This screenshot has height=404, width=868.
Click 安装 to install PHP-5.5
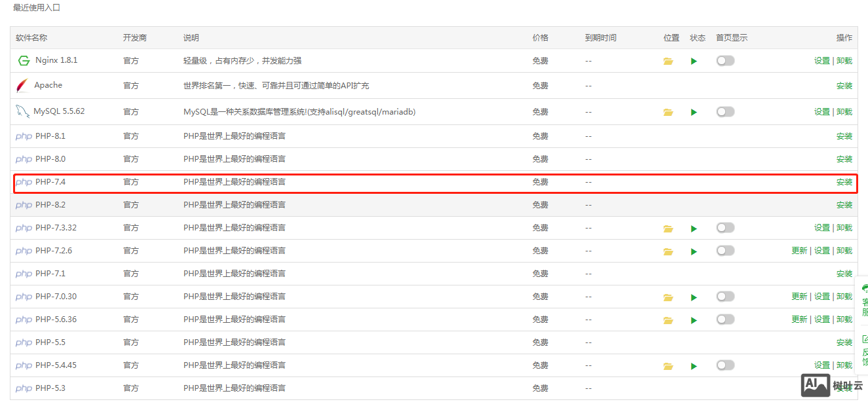(844, 342)
